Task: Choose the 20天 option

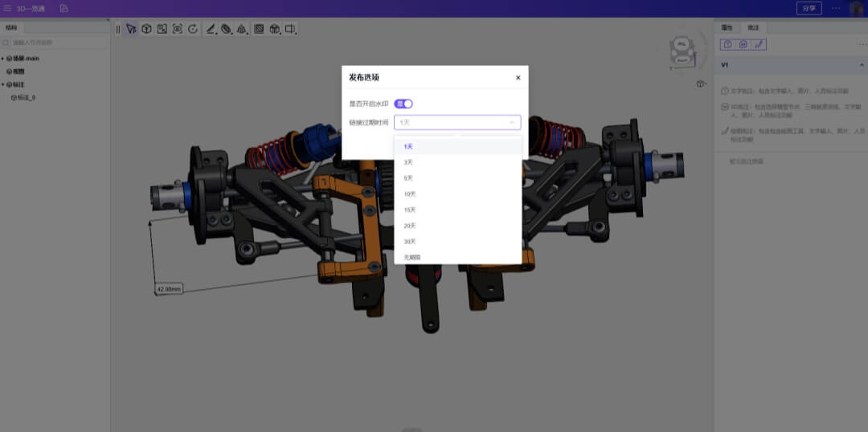Action: [x=457, y=226]
